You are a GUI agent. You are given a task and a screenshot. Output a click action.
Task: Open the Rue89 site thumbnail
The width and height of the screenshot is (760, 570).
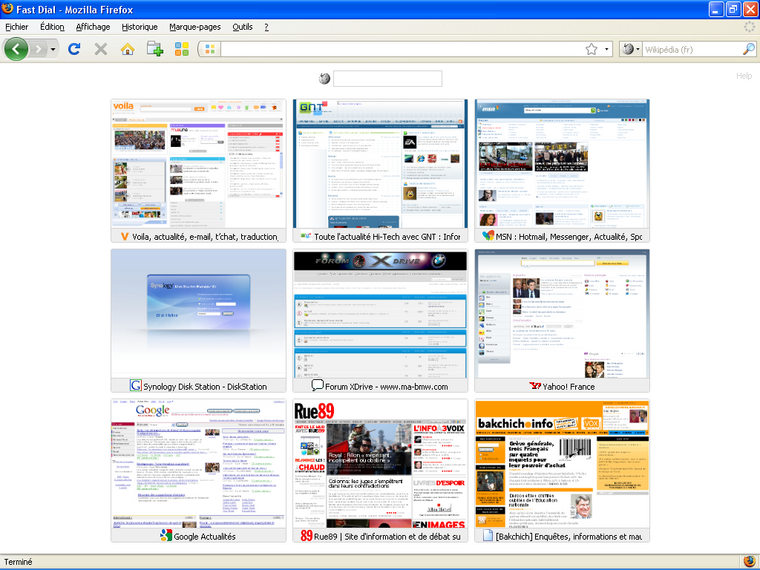tap(380, 463)
